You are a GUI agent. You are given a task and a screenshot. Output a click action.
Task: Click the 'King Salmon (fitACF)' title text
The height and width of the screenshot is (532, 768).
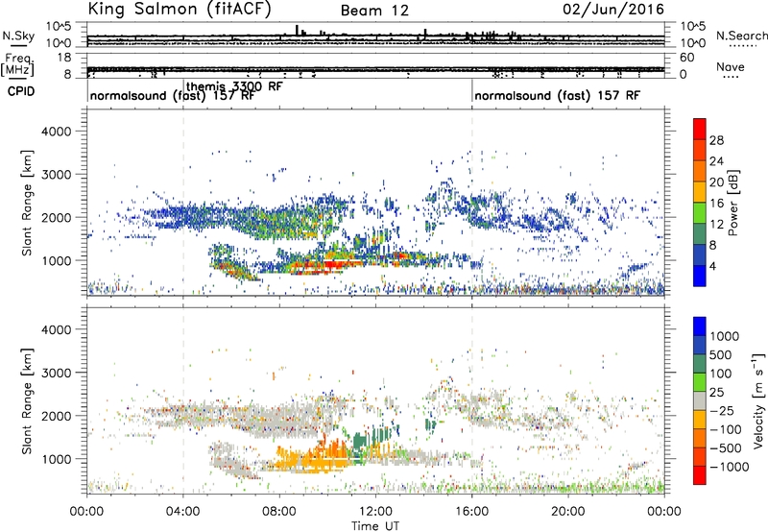180,9
